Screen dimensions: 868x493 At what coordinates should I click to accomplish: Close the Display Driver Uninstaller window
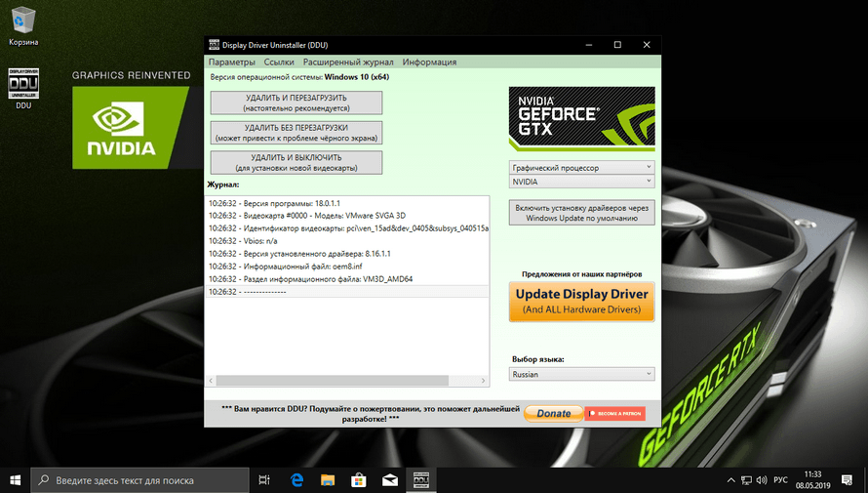point(647,45)
